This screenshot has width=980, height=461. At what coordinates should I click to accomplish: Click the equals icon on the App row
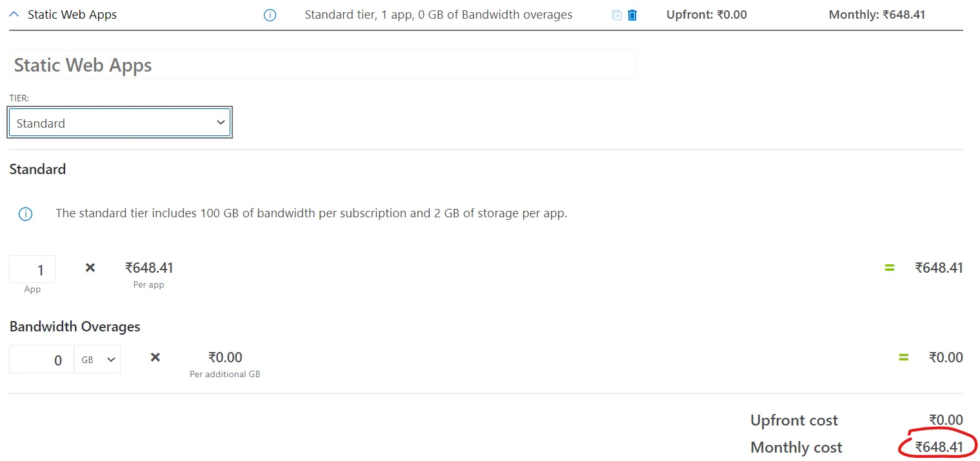(890, 268)
